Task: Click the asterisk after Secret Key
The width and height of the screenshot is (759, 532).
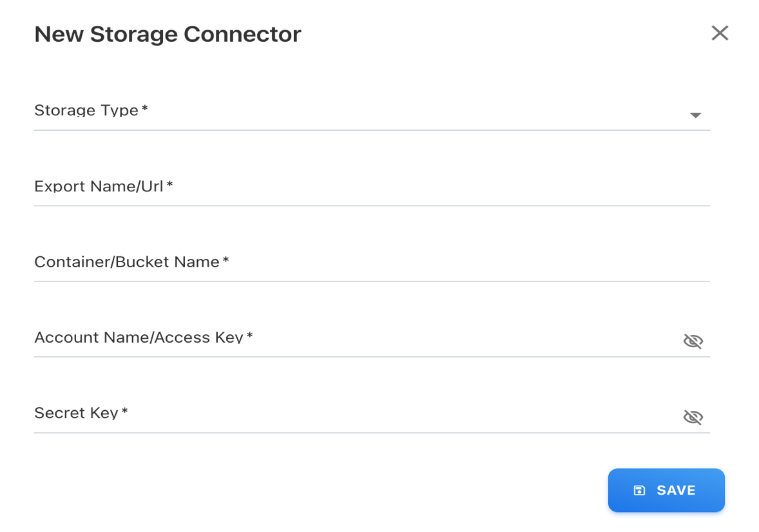Action: click(x=125, y=411)
